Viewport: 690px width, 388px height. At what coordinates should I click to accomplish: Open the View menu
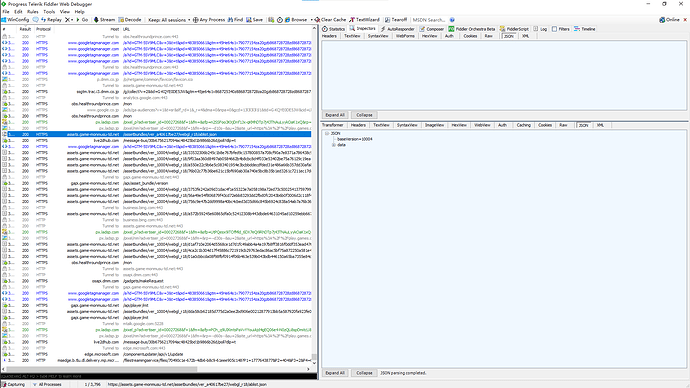[x=65, y=12]
